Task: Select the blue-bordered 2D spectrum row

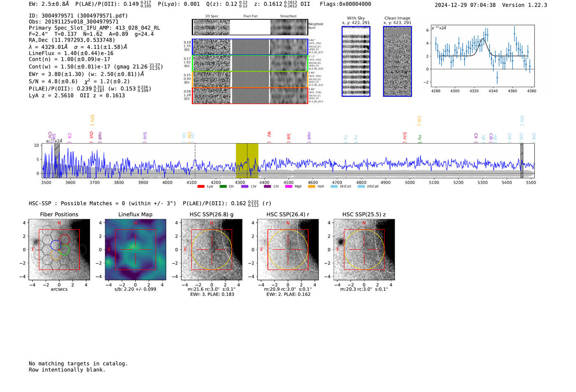Action: pyautogui.click(x=250, y=47)
